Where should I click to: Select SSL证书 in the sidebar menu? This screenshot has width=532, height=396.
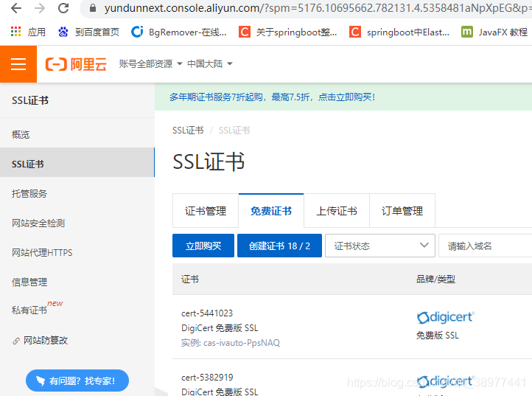click(x=77, y=164)
